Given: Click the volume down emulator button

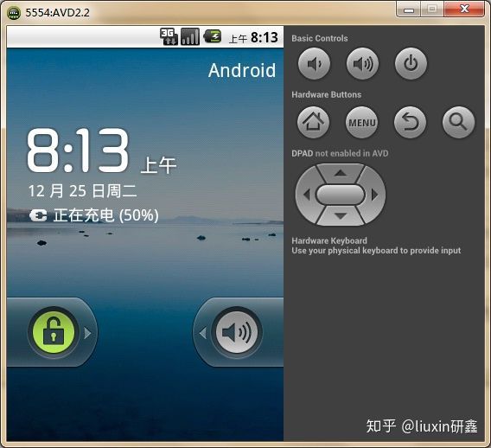Looking at the screenshot, I should pos(314,64).
